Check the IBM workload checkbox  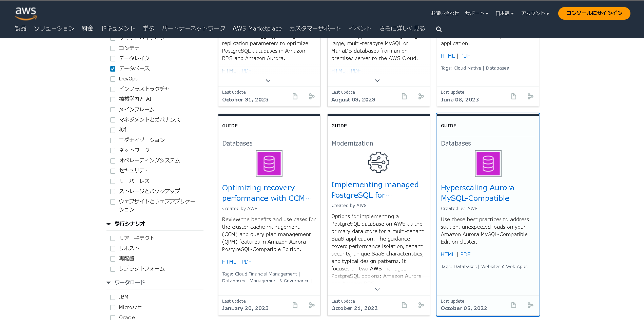[x=113, y=298]
